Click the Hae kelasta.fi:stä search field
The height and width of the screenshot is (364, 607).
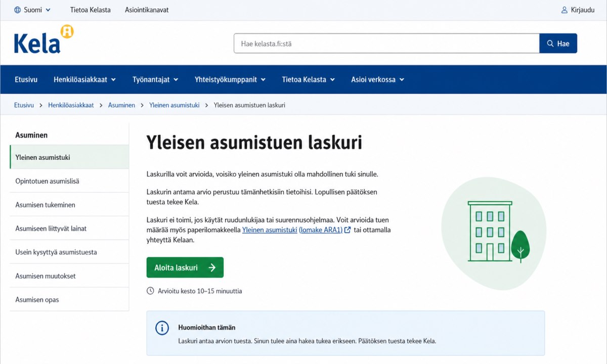[x=386, y=43]
